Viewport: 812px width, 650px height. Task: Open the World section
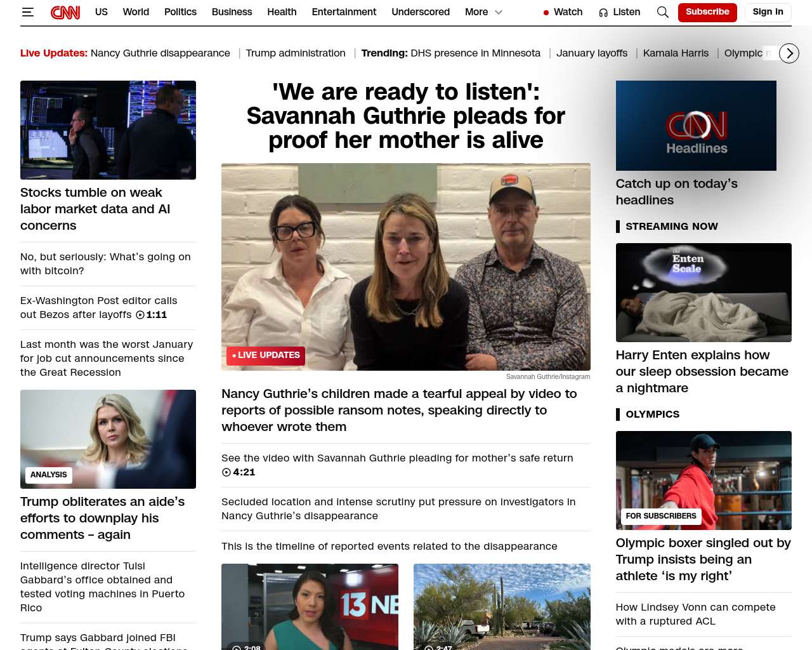tap(136, 12)
